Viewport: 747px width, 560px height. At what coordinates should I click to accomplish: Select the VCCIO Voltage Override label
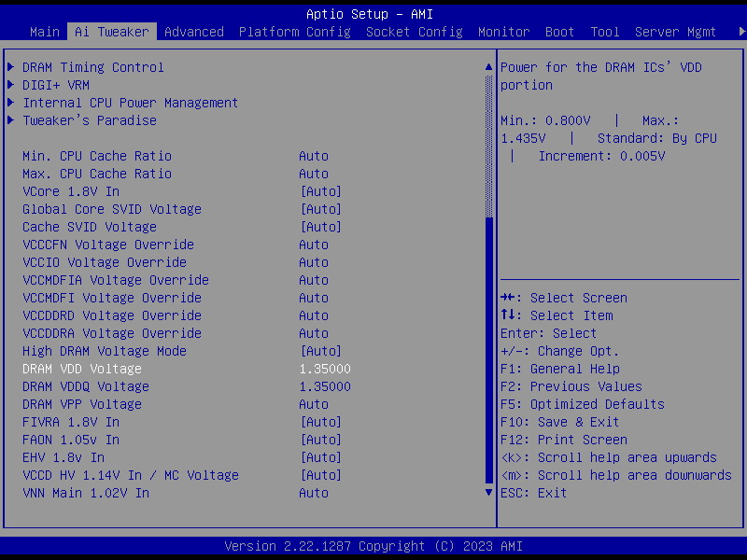(105, 262)
